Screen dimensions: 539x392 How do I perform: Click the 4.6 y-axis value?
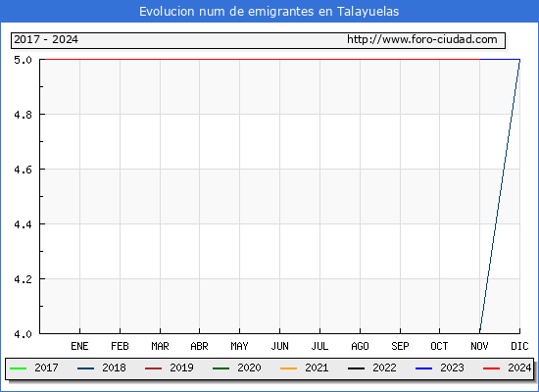23,170
